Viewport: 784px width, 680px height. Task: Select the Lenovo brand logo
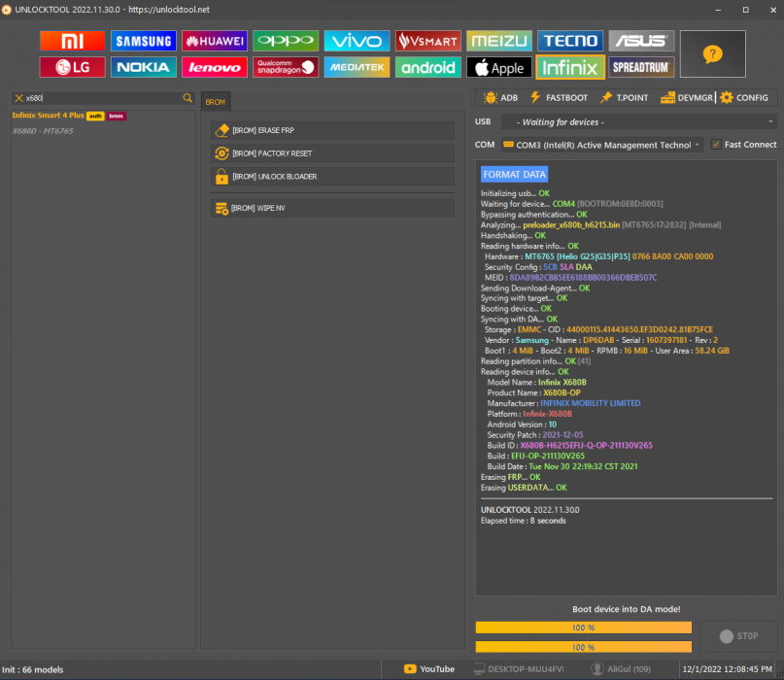(215, 67)
